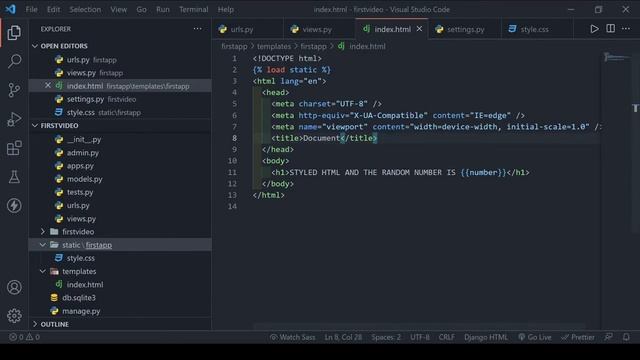640x360 pixels.
Task: Change CRLF line ending setting
Action: tap(447, 337)
